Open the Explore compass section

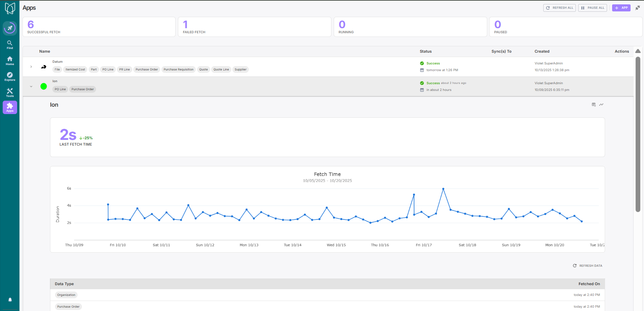point(10,76)
